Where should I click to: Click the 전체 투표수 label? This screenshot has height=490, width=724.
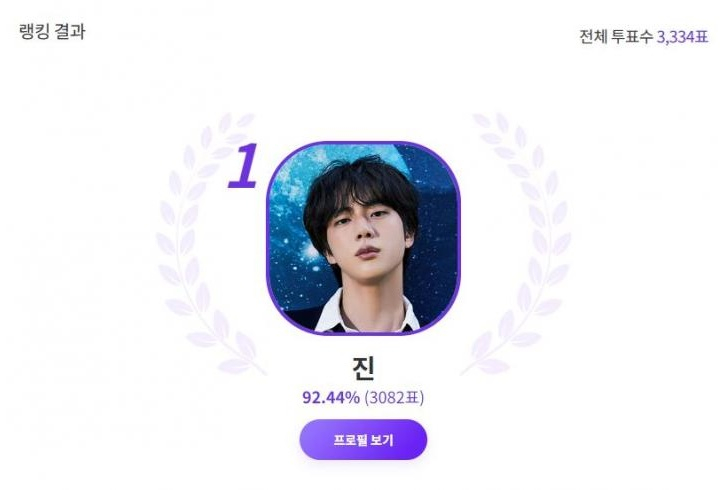point(615,38)
